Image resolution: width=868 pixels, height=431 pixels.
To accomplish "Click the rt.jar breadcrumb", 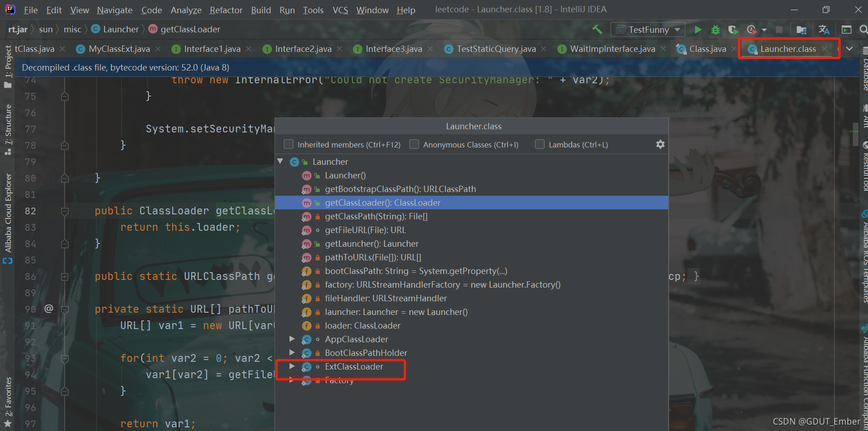I will point(18,30).
